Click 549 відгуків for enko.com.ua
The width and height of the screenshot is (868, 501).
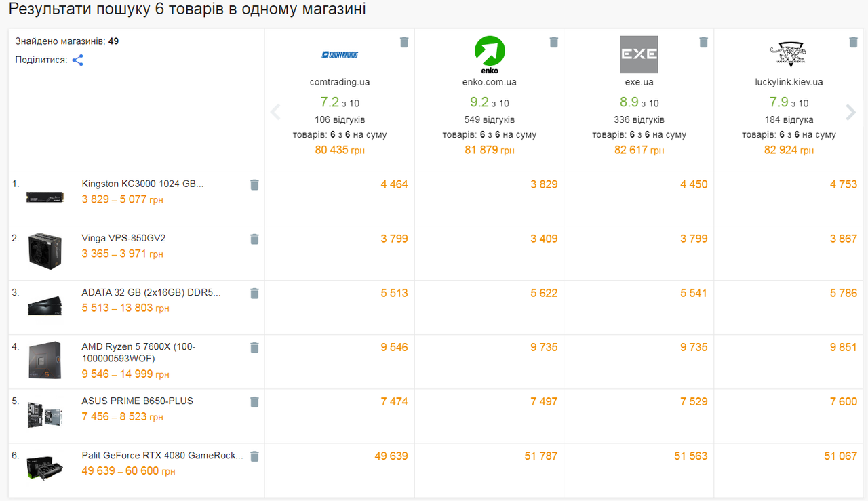point(490,119)
